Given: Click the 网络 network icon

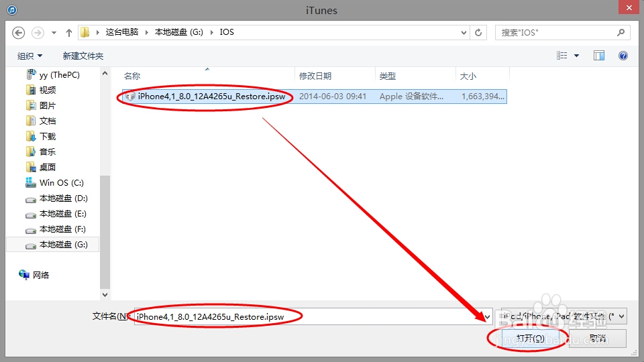Looking at the screenshot, I should (24, 275).
